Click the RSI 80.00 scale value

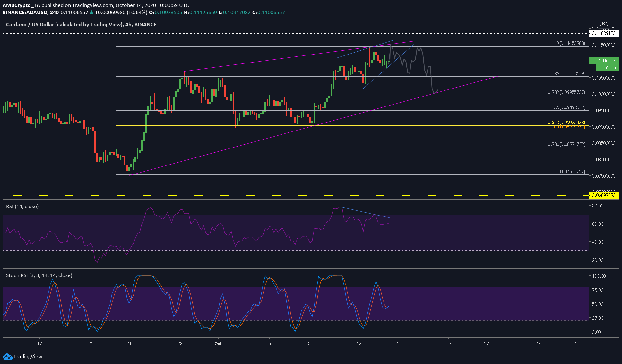598,206
